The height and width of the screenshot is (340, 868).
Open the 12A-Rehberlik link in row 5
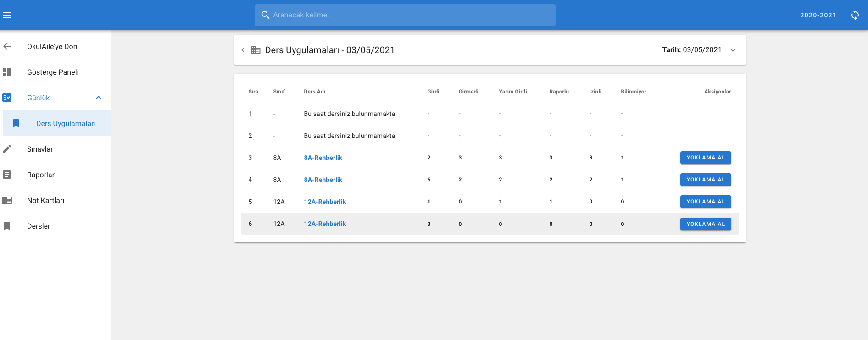[x=325, y=202]
